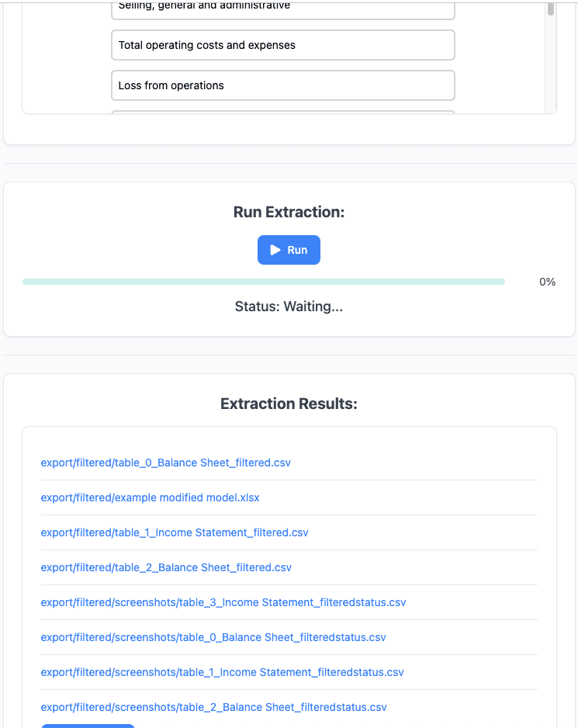Click the partially visible blue button at bottom
The height and width of the screenshot is (728, 578).
point(87,726)
